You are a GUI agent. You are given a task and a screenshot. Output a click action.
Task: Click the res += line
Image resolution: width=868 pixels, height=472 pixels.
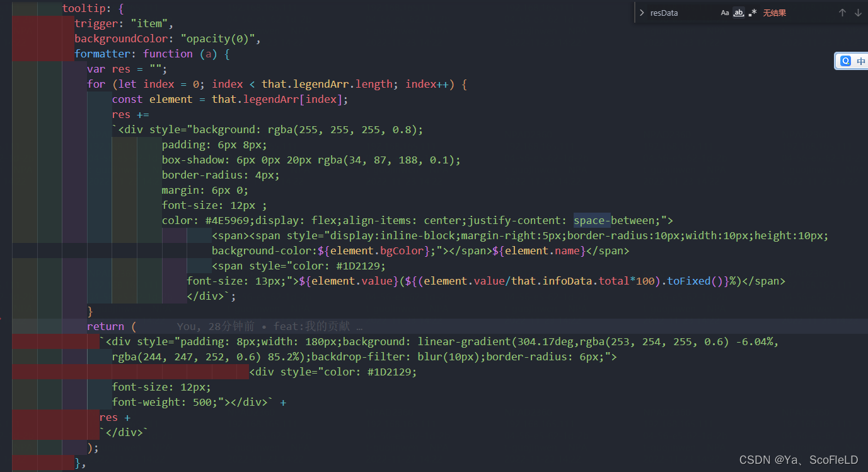click(130, 114)
